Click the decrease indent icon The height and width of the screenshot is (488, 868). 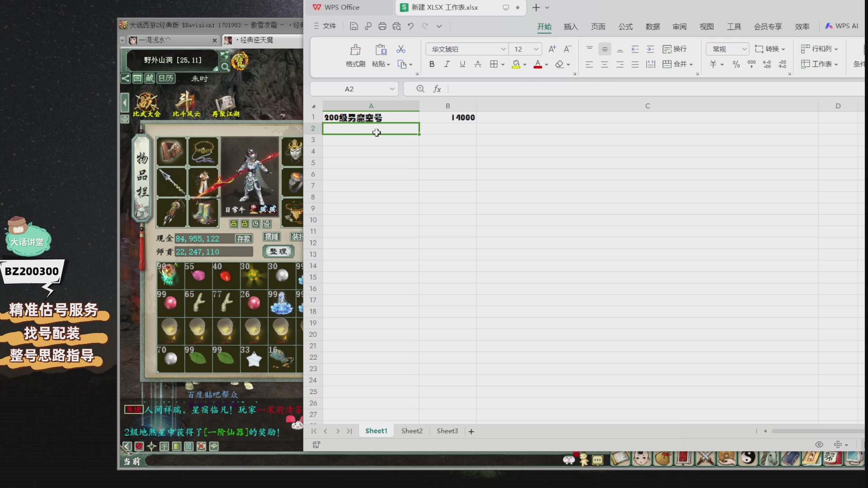pyautogui.click(x=635, y=49)
